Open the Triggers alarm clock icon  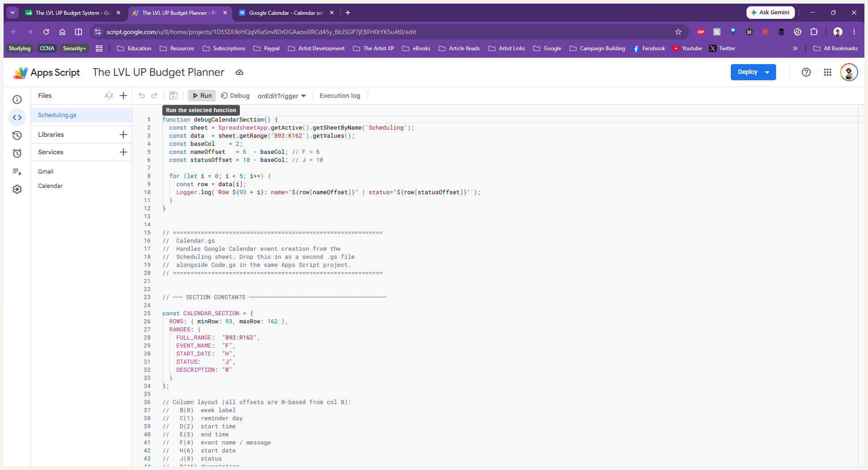[x=17, y=153]
